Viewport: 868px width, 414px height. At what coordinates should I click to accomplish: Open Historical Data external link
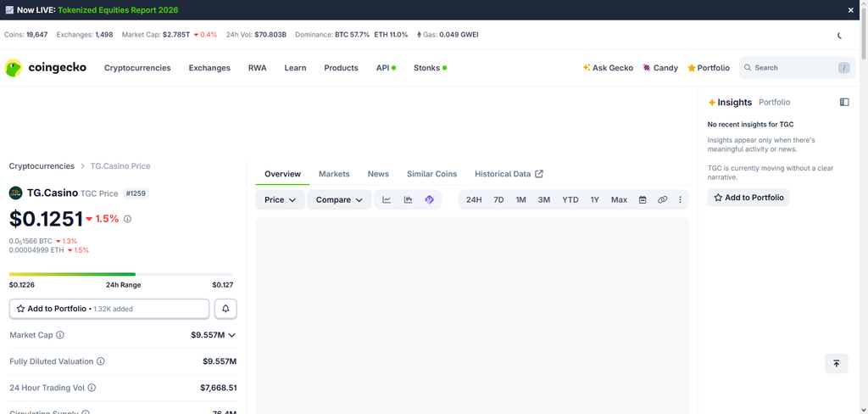click(x=509, y=174)
